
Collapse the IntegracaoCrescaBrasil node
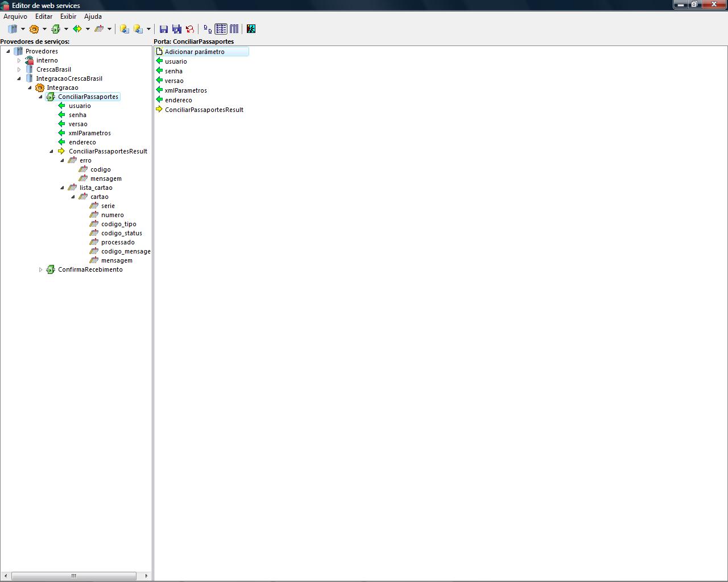pos(19,78)
